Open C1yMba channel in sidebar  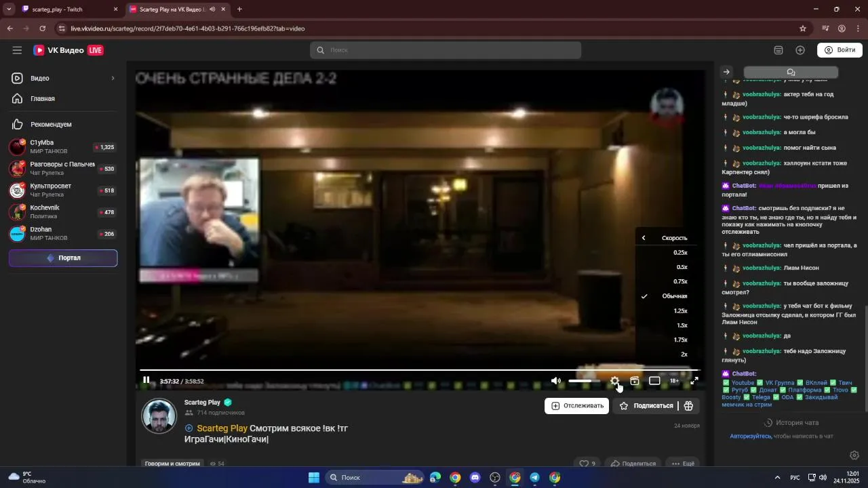click(63, 147)
